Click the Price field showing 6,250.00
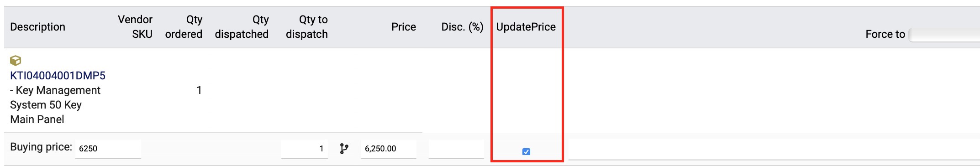This screenshot has width=980, height=166. 388,149
